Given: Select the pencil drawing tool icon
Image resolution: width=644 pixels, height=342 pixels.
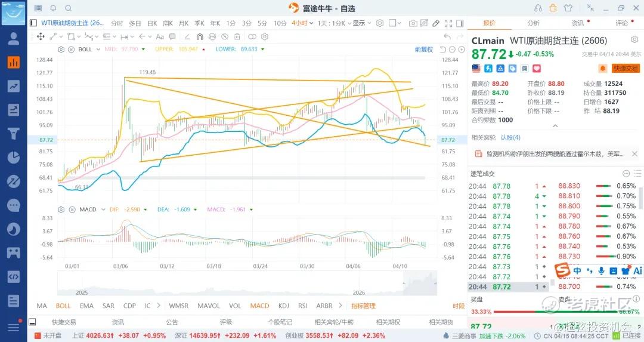Looking at the screenshot, I should pyautogui.click(x=436, y=23).
